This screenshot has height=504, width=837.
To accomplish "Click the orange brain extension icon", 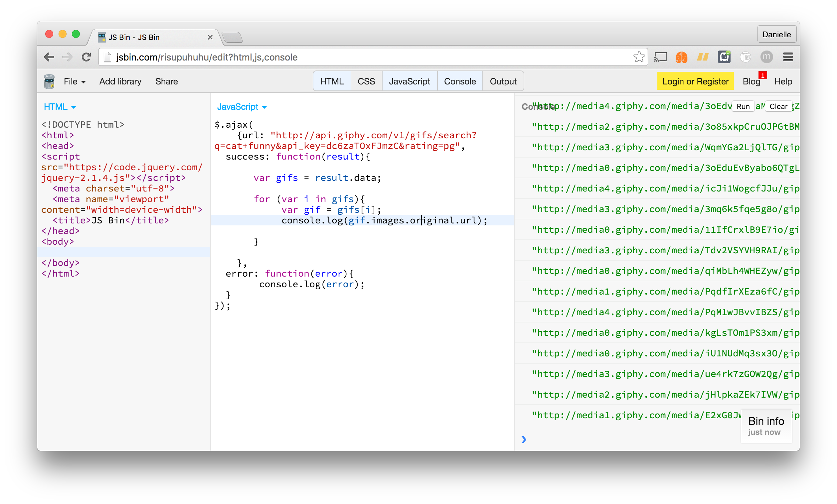I will (681, 57).
